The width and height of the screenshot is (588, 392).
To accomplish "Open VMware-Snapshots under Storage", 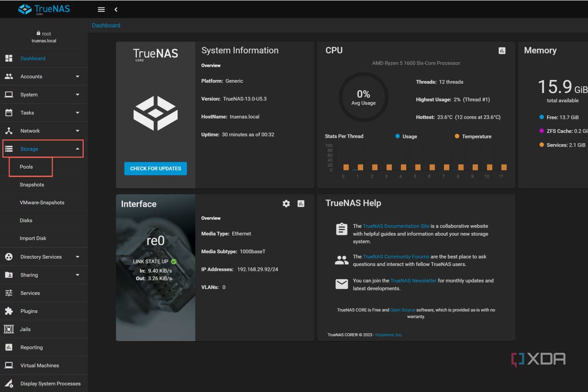I will [x=42, y=202].
